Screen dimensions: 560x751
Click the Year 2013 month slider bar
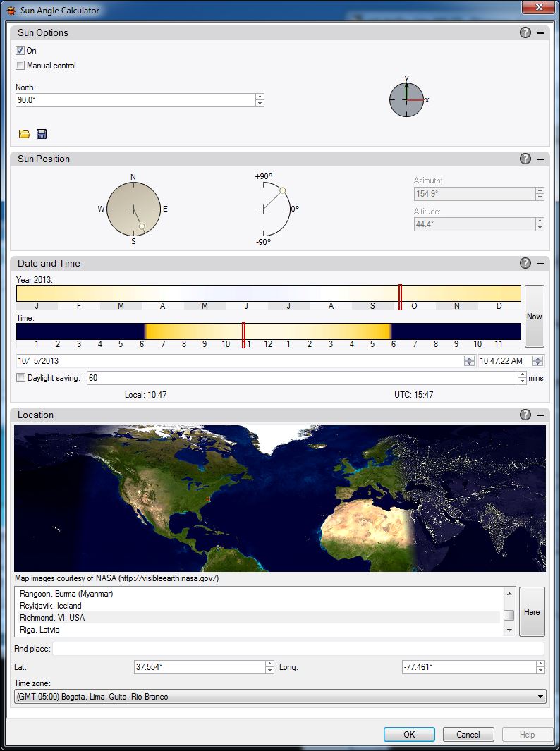[269, 293]
